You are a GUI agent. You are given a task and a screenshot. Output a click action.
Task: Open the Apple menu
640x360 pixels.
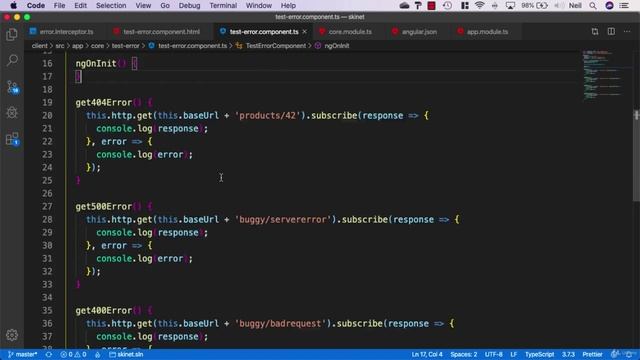[x=13, y=6]
